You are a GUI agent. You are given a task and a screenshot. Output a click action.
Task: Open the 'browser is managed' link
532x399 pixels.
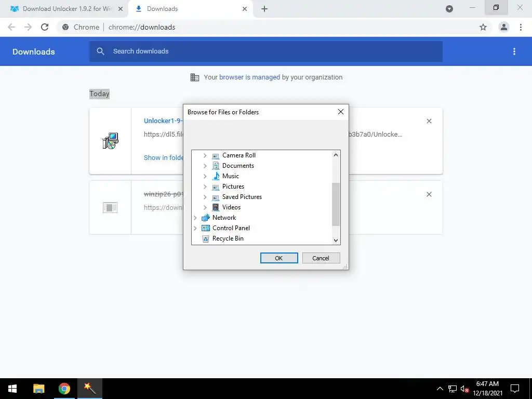(x=249, y=77)
